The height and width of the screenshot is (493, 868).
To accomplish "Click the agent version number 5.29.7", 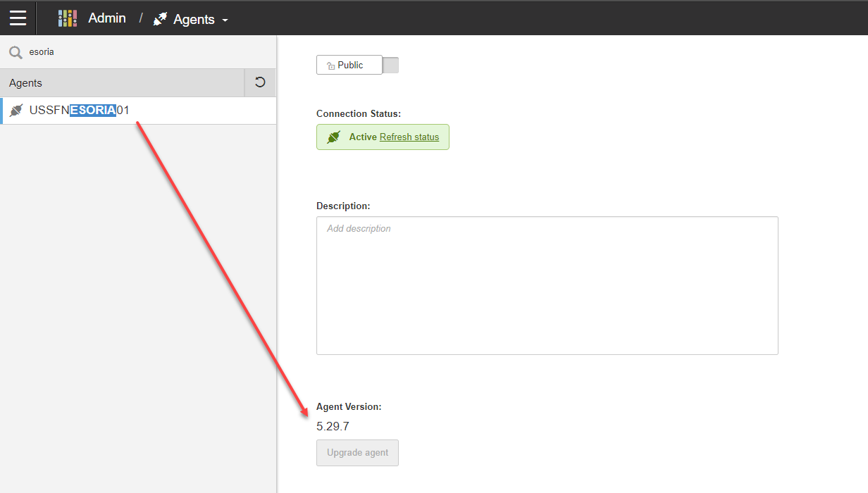I will (333, 426).
